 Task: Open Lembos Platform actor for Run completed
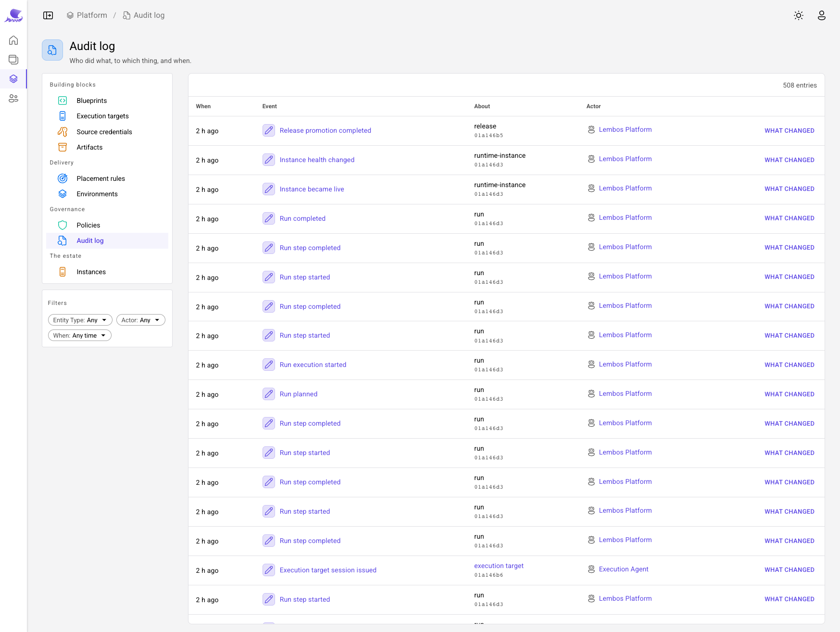tap(626, 217)
